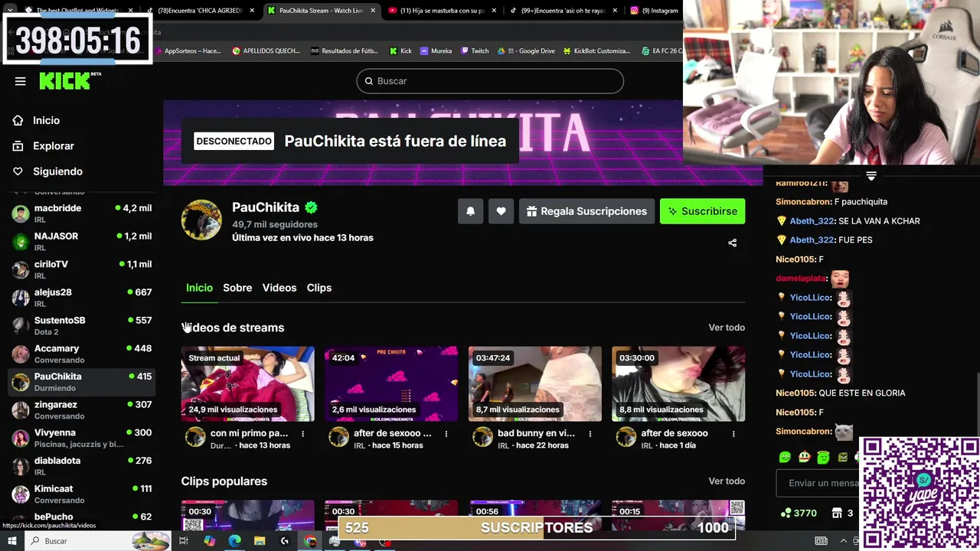Click the notification bell button

pyautogui.click(x=471, y=211)
